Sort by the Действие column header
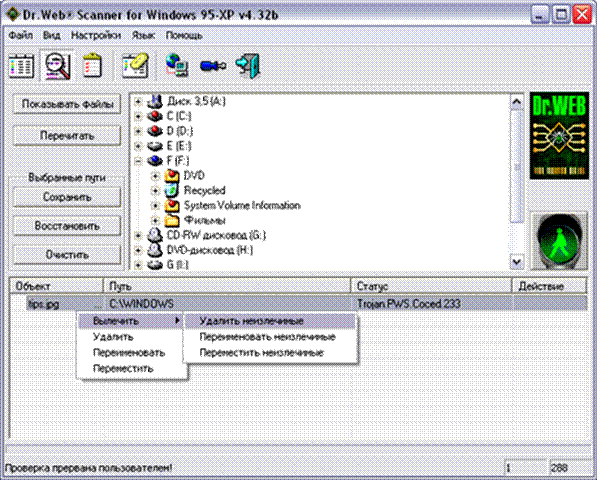 click(x=549, y=286)
